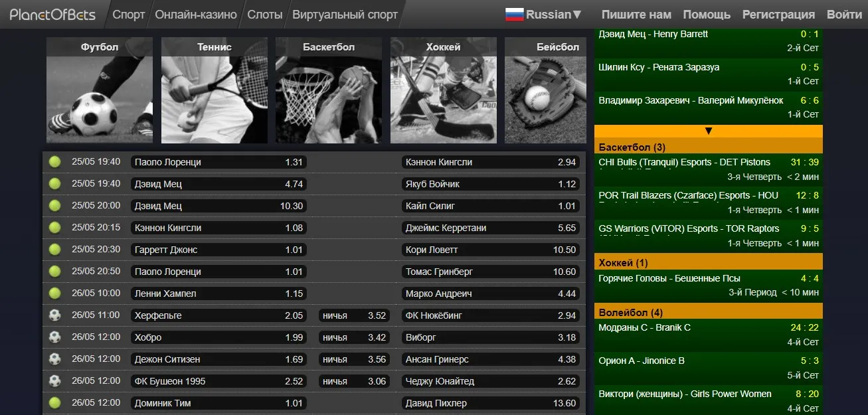This screenshot has width=868, height=415.
Task: Bet on Гарретт Джонс at 1.01
Action: (x=218, y=250)
